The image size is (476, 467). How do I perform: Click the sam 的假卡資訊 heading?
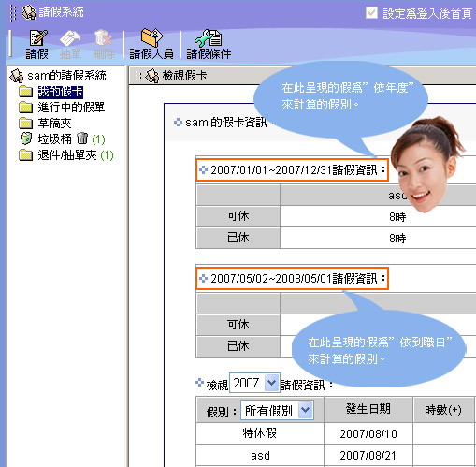point(226,123)
